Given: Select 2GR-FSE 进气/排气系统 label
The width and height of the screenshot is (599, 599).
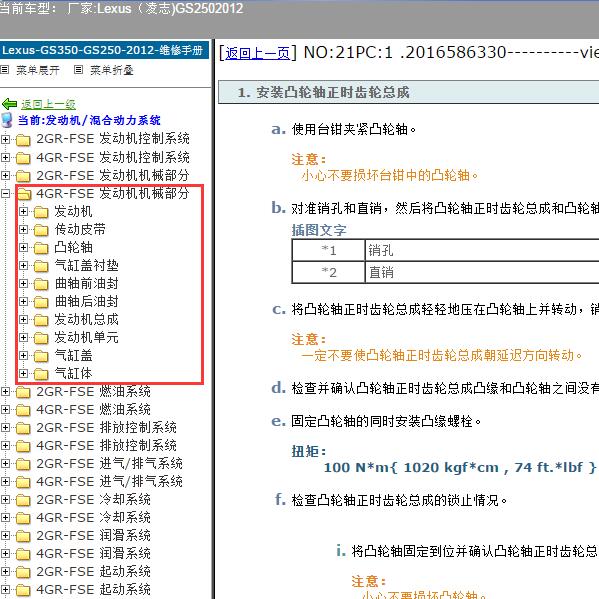Looking at the screenshot, I should pyautogui.click(x=109, y=463).
